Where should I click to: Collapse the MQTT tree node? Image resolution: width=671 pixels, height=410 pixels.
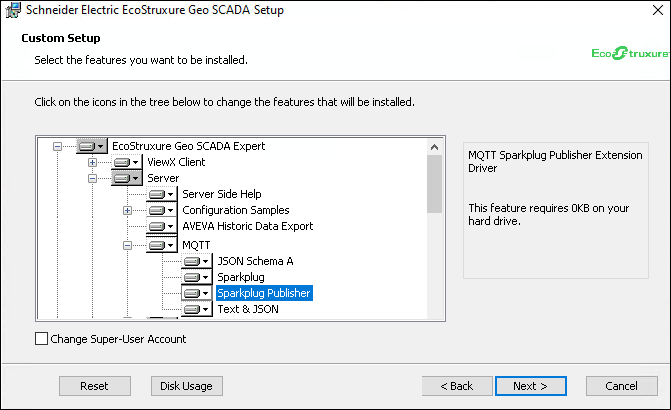(x=127, y=244)
